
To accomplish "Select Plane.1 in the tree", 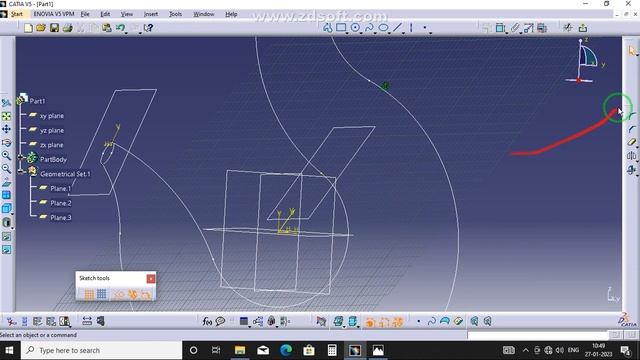I will (60, 189).
